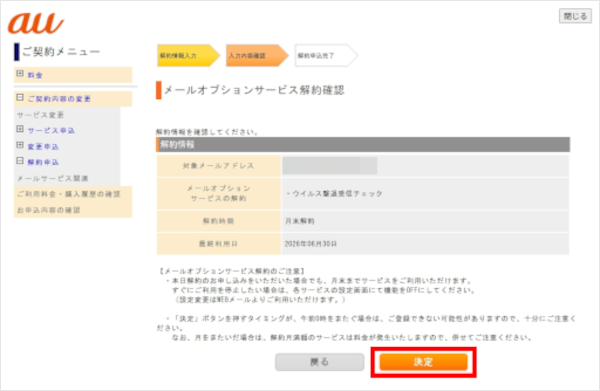Viewport: 600px width, 391px height.
Task: Collapse the 解約申込 minus icon
Action: click(x=20, y=161)
